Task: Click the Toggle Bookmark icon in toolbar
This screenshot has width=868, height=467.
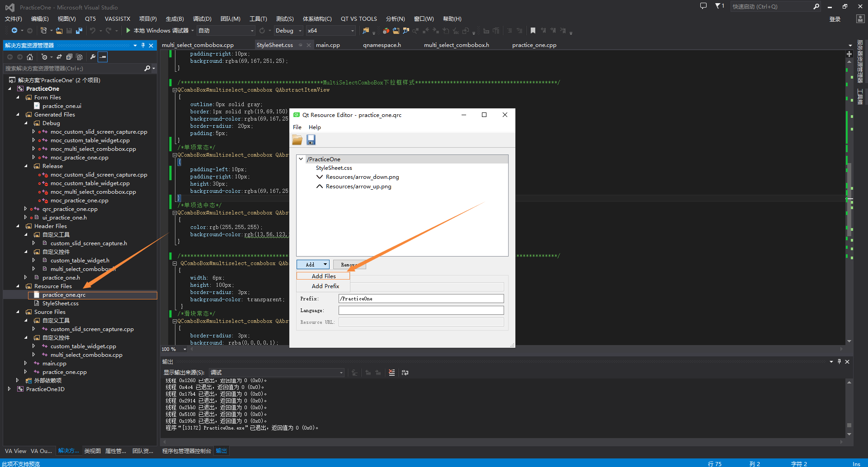Action: tap(533, 31)
